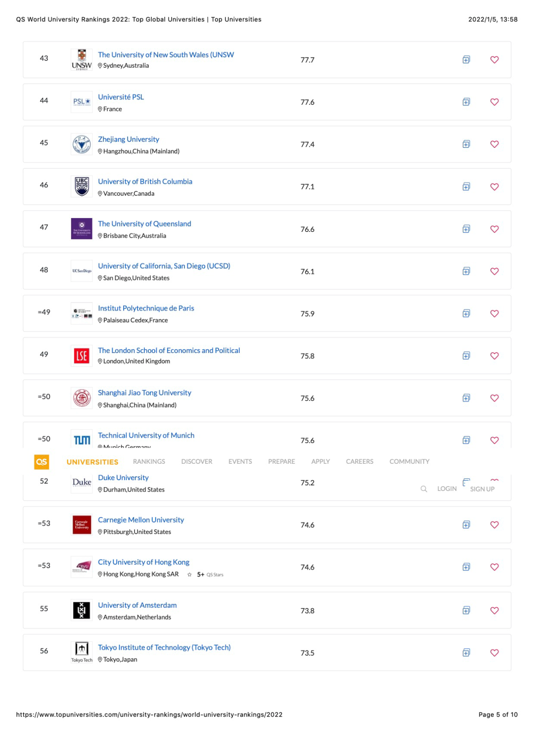Add UCSD to comparison list icon
Image resolution: width=534 pixels, height=756 pixels.
[x=466, y=271]
